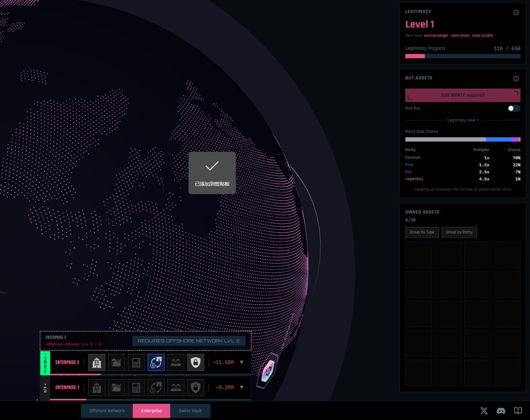Click the Enterprise 3 label
Image resolution: width=530 pixels, height=420 pixels.
pyautogui.click(x=56, y=337)
